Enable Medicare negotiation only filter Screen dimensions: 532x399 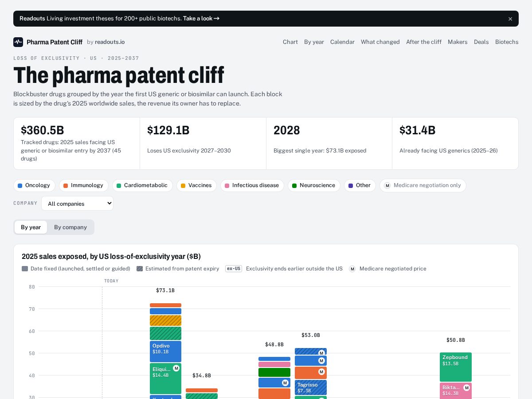[x=423, y=185]
